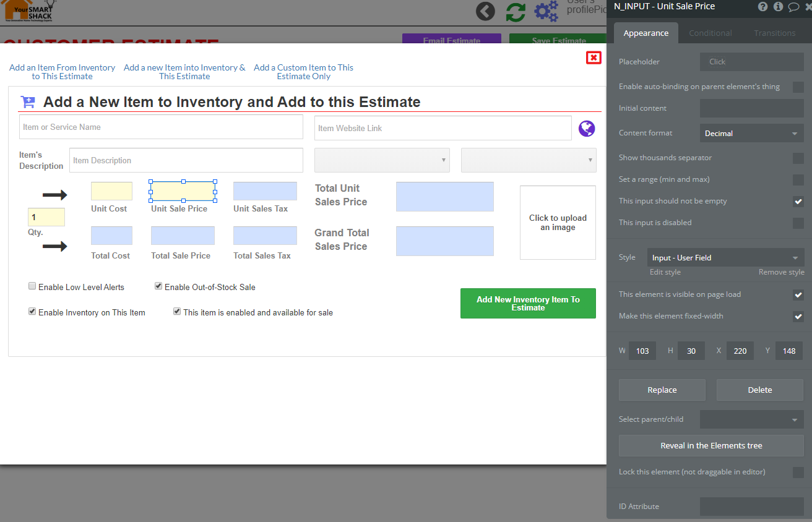Click Add a Custom Item to This Estimate Only
Viewport: 812px width, 522px height.
304,72
